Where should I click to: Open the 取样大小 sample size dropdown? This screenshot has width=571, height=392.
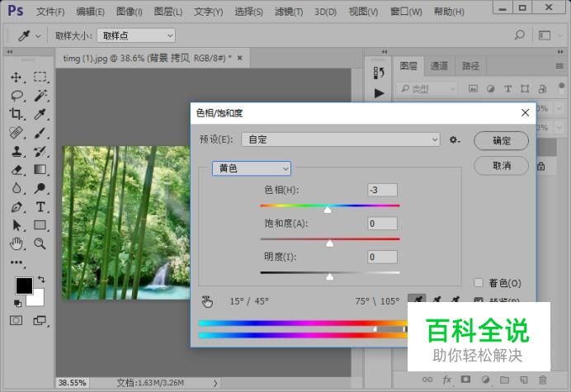(135, 35)
